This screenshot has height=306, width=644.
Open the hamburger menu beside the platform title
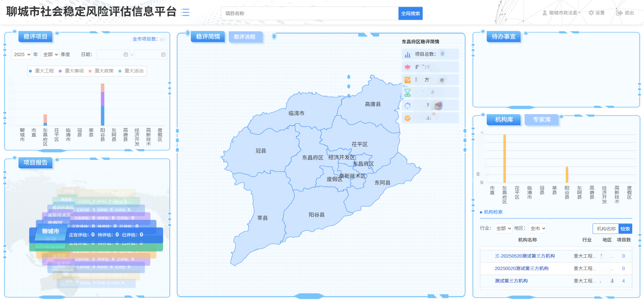coord(185,12)
